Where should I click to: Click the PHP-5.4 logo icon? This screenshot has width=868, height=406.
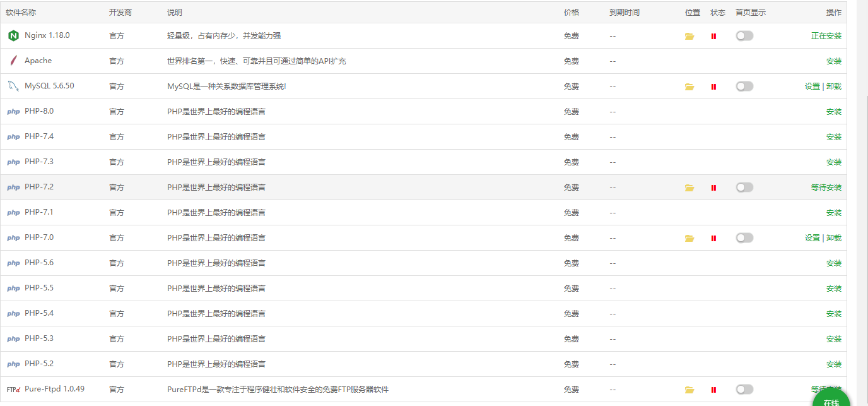click(13, 314)
